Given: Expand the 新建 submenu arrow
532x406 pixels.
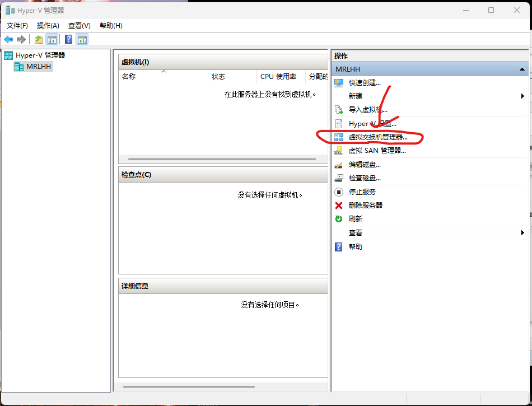Looking at the screenshot, I should pos(522,96).
